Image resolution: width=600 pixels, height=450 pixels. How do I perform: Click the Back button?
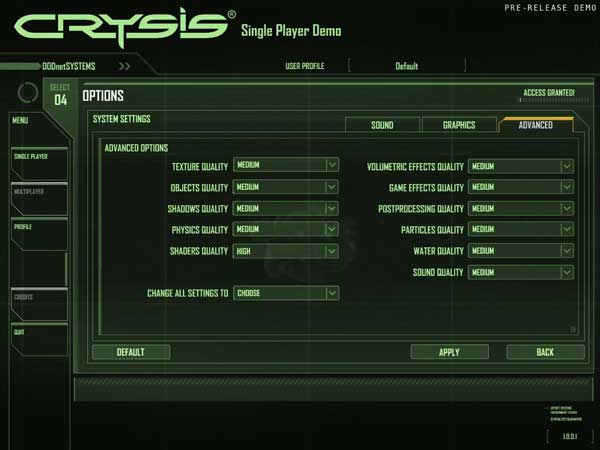tap(545, 352)
